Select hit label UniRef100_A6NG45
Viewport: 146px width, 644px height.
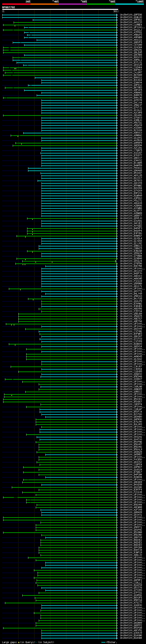[x=131, y=357]
